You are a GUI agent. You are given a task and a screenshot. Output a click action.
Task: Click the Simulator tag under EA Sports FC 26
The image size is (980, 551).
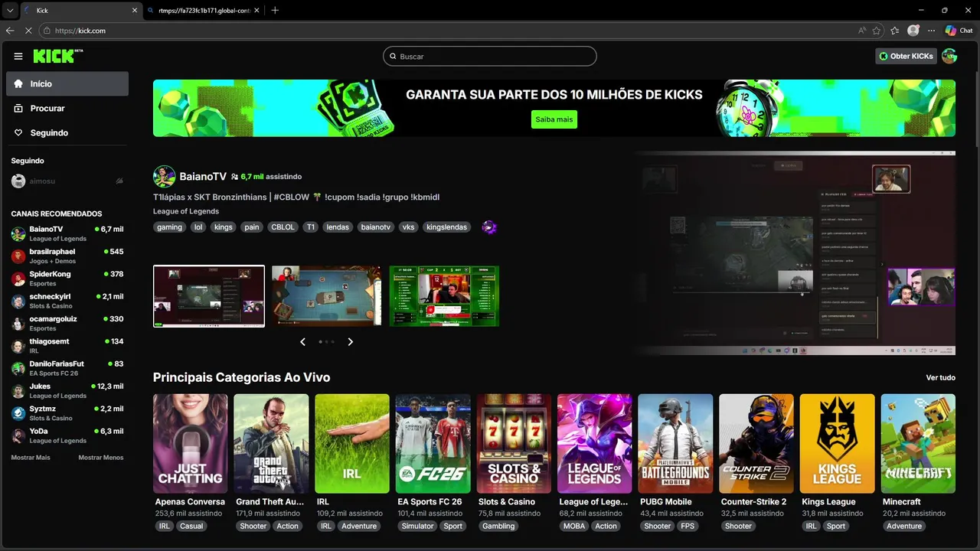417,526
